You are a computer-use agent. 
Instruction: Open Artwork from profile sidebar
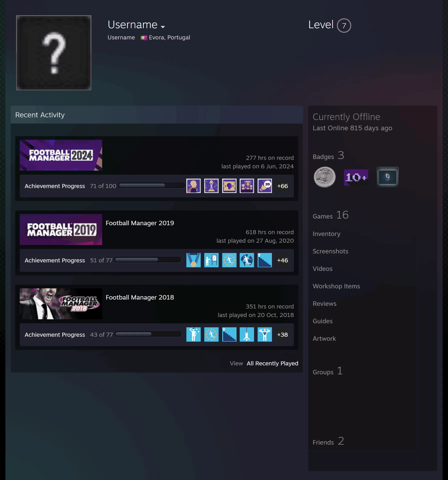pos(324,338)
